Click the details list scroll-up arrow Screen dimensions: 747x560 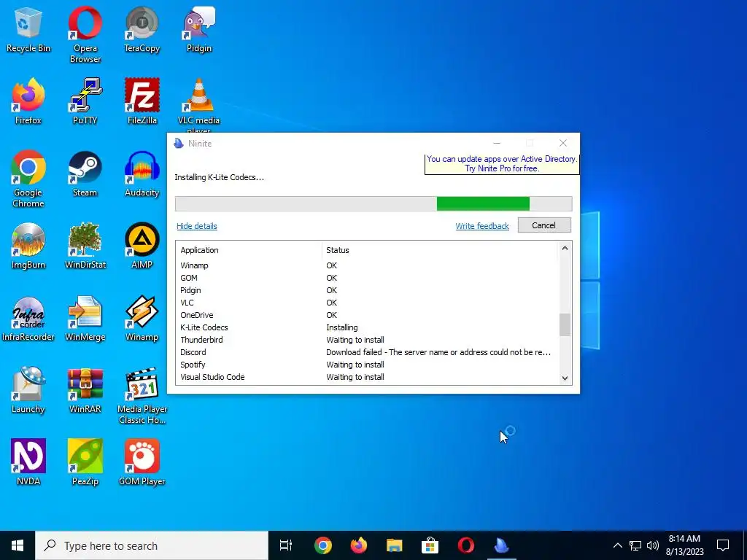[565, 248]
